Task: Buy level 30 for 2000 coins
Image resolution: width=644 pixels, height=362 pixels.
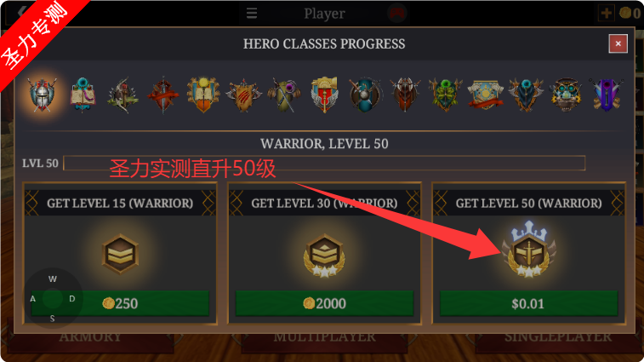Action: point(324,303)
